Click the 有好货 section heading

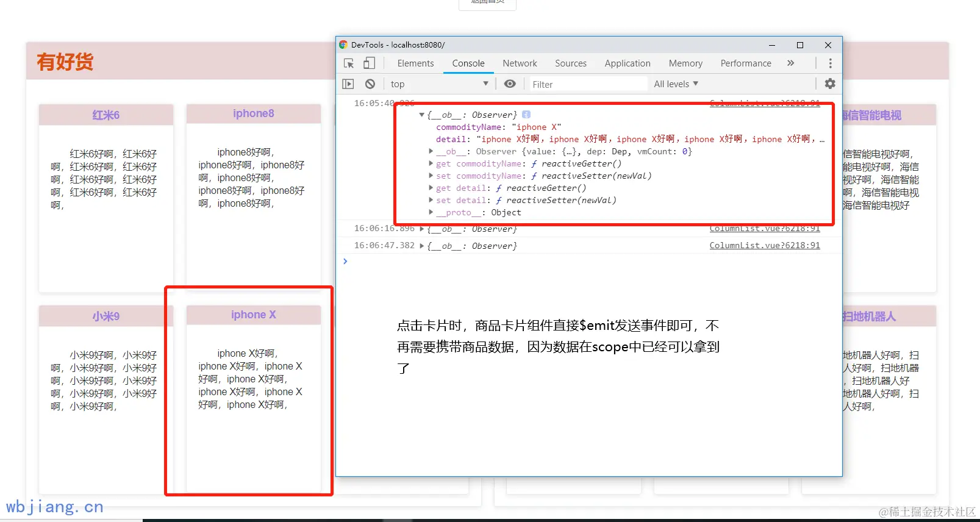(x=65, y=62)
